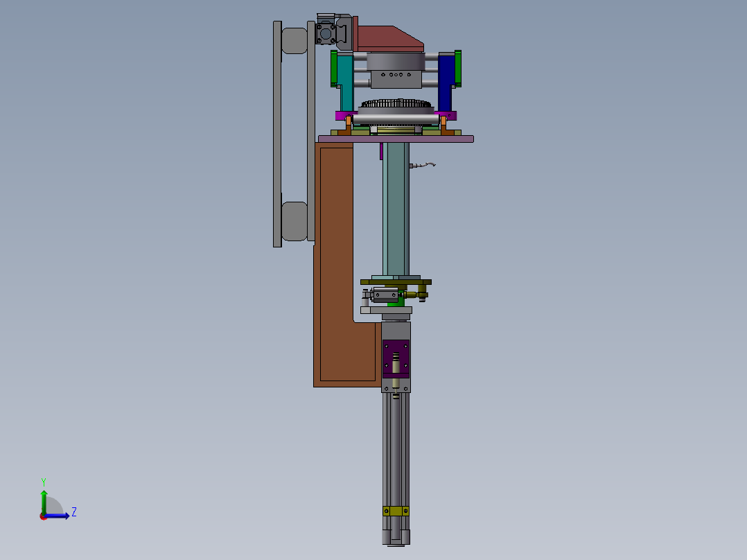Click the blue Z axis of the triad
The height and width of the screenshot is (560, 747).
(58, 516)
